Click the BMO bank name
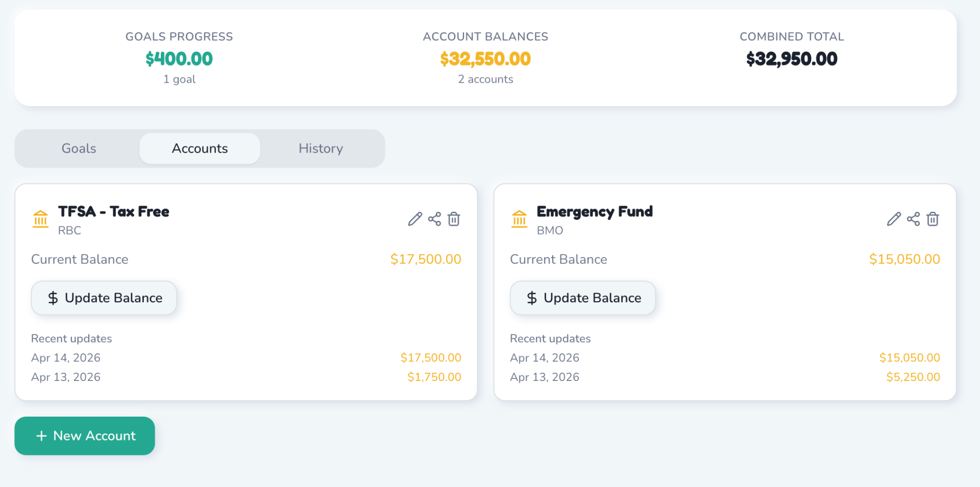980x487 pixels. pyautogui.click(x=550, y=230)
